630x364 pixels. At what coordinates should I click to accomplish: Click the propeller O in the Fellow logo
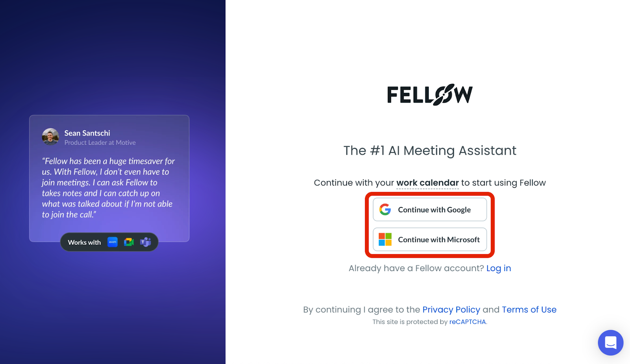tap(443, 94)
